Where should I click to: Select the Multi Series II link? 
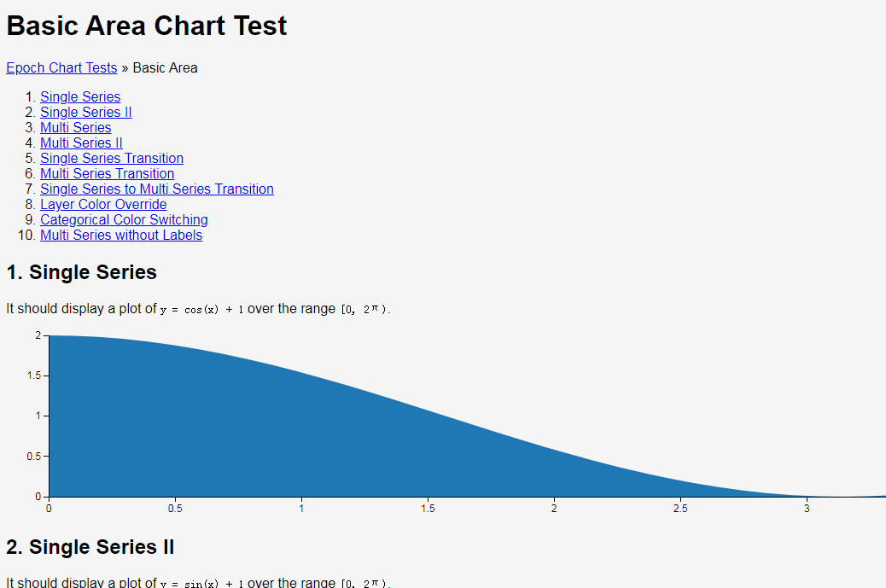[81, 143]
